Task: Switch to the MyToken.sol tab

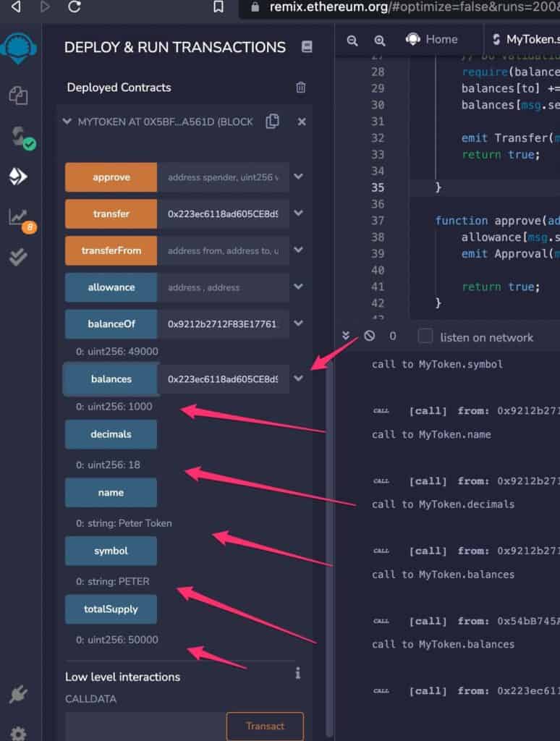Action: pyautogui.click(x=525, y=39)
